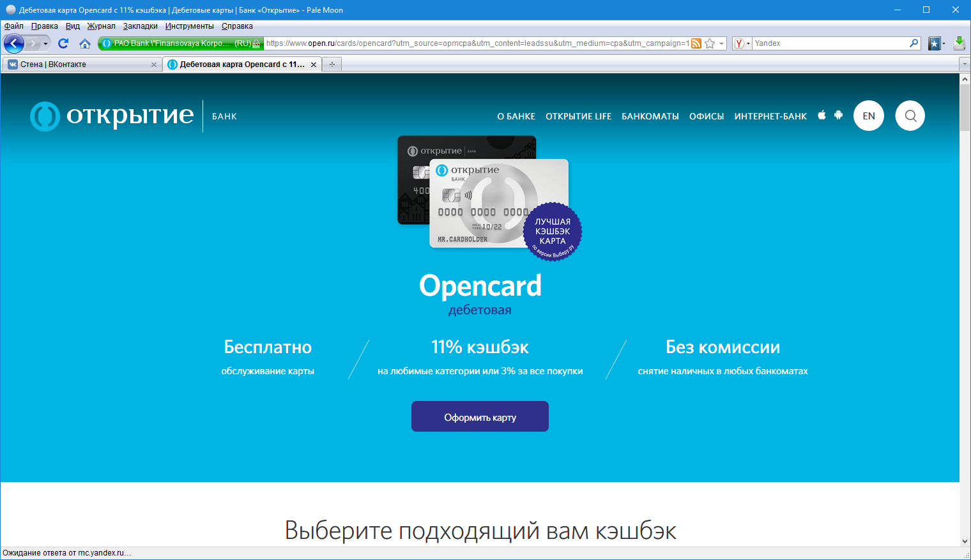Click the Без комиссии text

click(723, 347)
